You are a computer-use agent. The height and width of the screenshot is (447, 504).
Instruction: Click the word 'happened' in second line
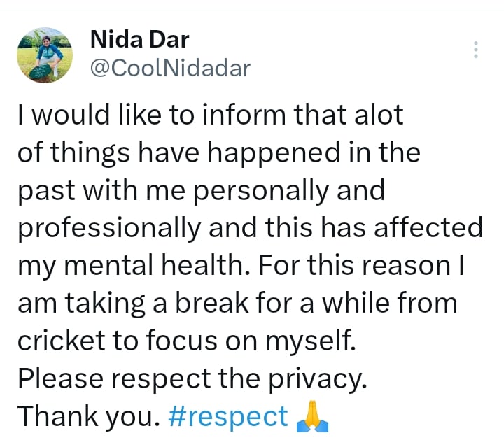click(274, 153)
